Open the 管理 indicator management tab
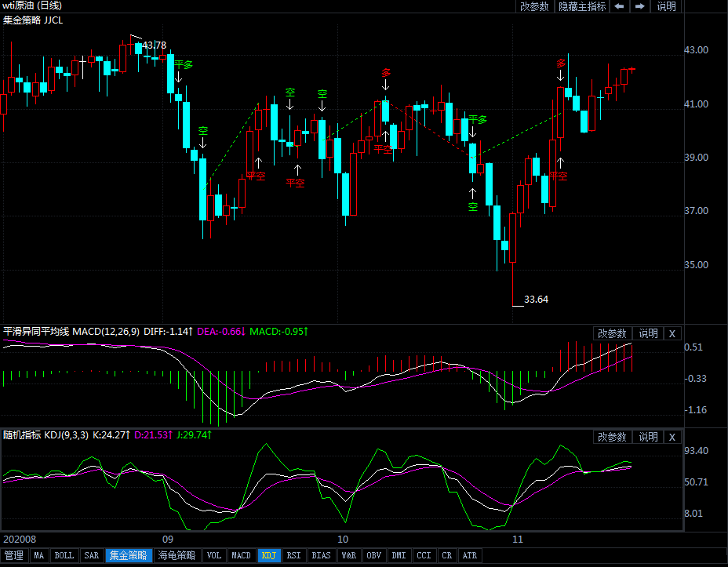Screen dimensions: 728x567 pyautogui.click(x=14, y=556)
